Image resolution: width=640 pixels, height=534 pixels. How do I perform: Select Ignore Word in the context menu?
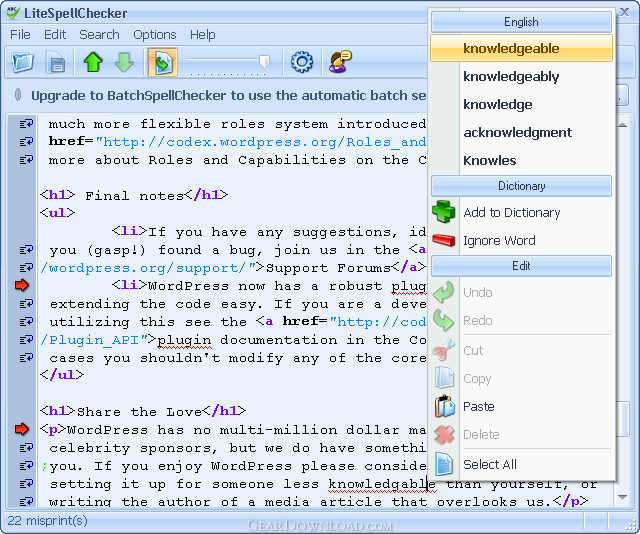[499, 240]
